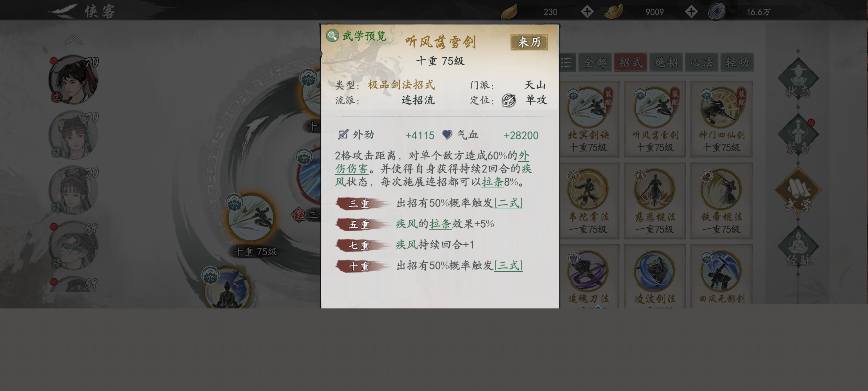The image size is (868, 391).
Task: Add more gold ingots with plus icon
Action: pos(691,12)
